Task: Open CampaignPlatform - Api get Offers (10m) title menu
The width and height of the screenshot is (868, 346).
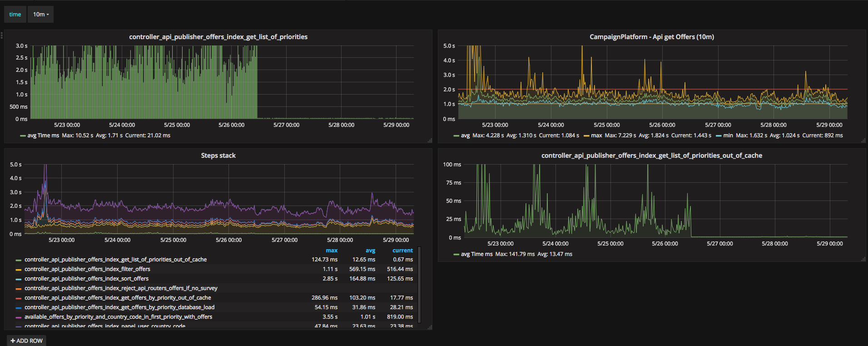Action: pyautogui.click(x=652, y=37)
